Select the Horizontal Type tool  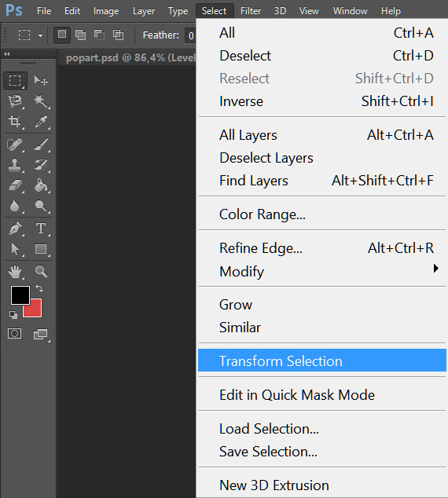pos(41,229)
